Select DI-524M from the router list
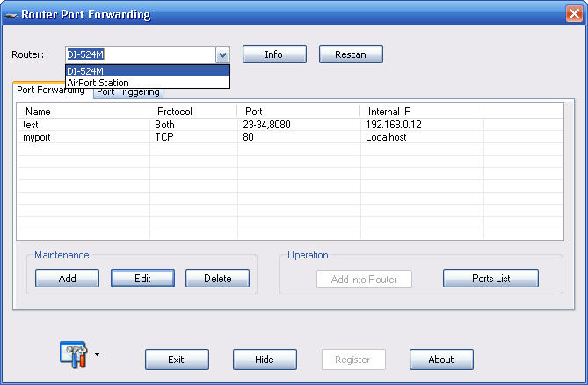The height and width of the screenshot is (385, 588). click(x=147, y=71)
